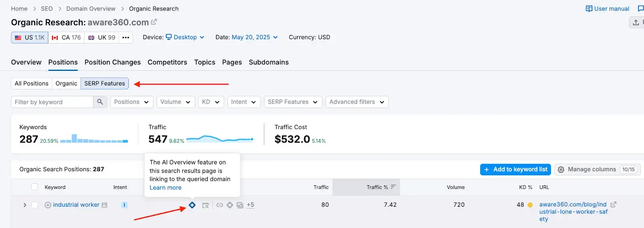The height and width of the screenshot is (228, 644).
Task: Open the Positions filter dropdown
Action: coord(131,102)
